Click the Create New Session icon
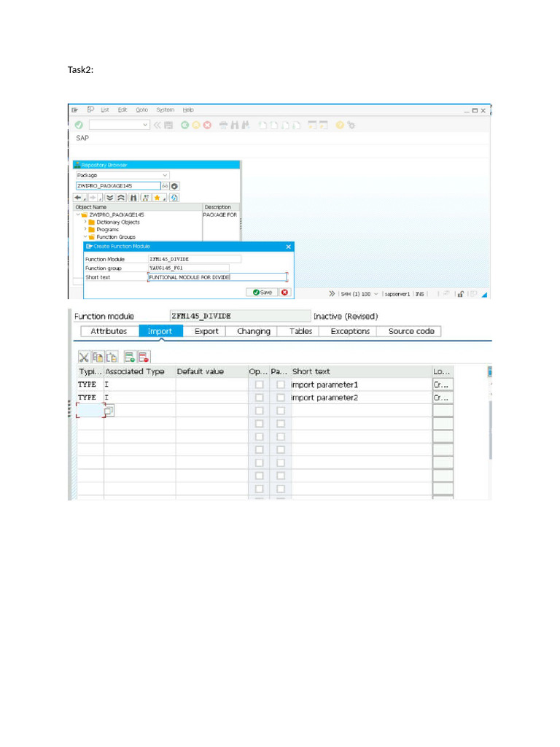The height and width of the screenshot is (747, 560). point(312,125)
